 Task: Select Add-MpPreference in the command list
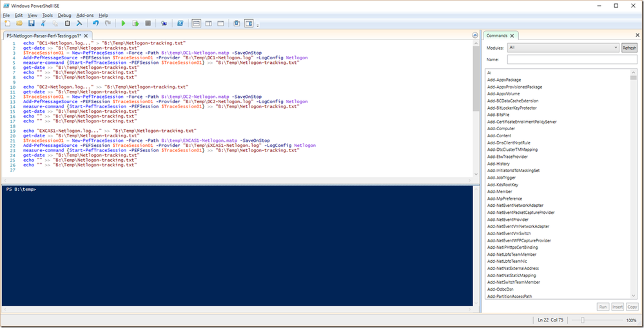click(505, 198)
